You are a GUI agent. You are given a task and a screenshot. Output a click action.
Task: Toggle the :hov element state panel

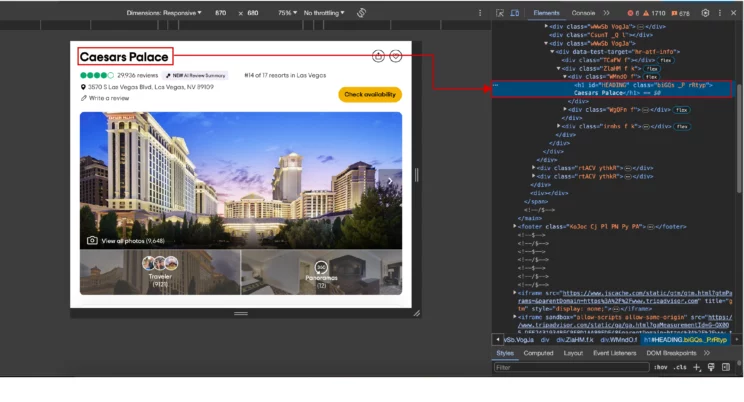tap(660, 367)
